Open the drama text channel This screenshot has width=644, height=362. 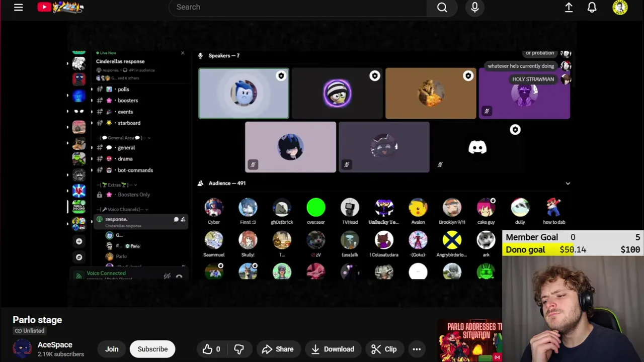(x=125, y=159)
